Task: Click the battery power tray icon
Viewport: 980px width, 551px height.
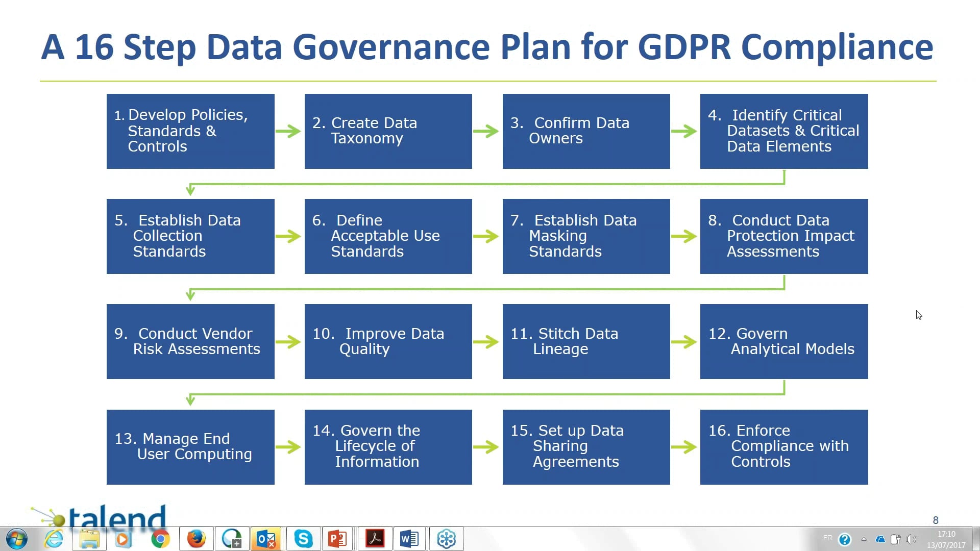Action: (x=895, y=539)
